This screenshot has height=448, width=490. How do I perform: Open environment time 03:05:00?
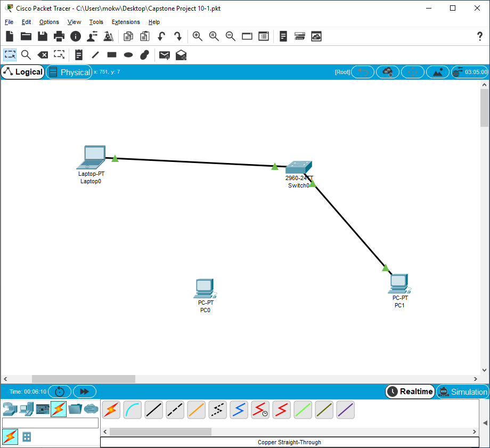tap(470, 72)
